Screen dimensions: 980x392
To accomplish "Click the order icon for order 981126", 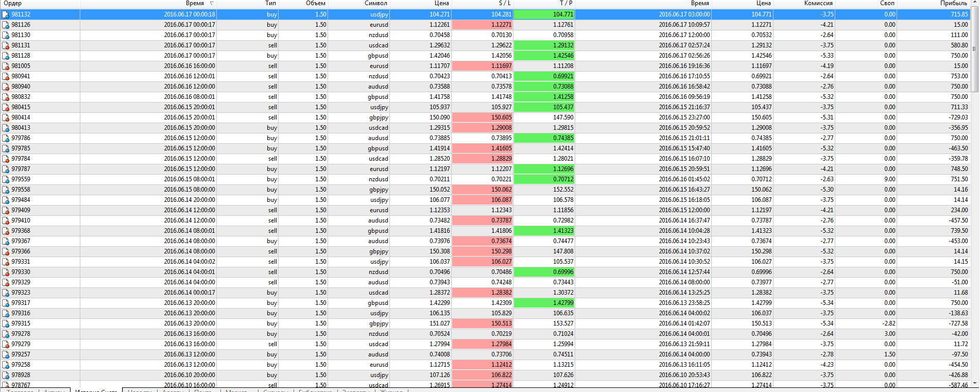I will pyautogui.click(x=6, y=25).
